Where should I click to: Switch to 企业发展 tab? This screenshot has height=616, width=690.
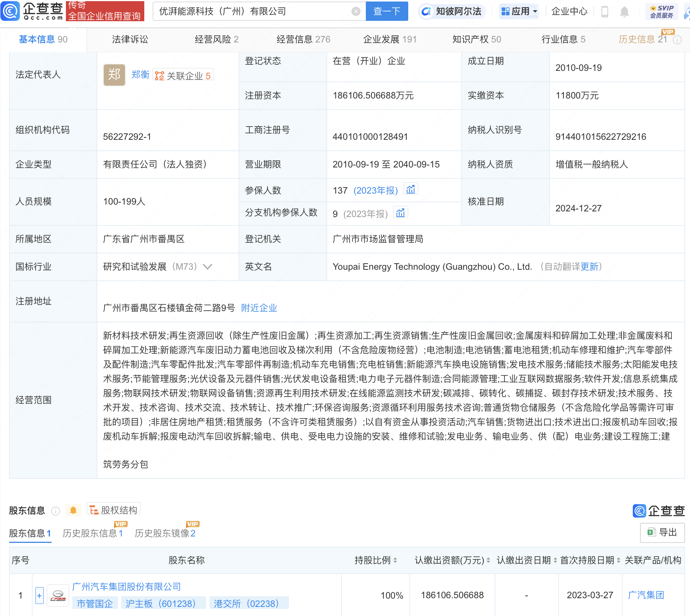[x=390, y=39]
